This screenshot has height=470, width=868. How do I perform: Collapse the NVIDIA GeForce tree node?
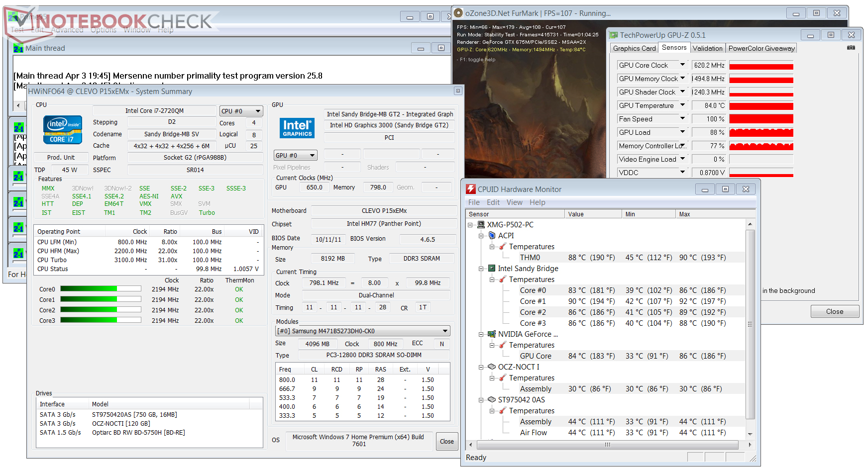click(x=481, y=334)
